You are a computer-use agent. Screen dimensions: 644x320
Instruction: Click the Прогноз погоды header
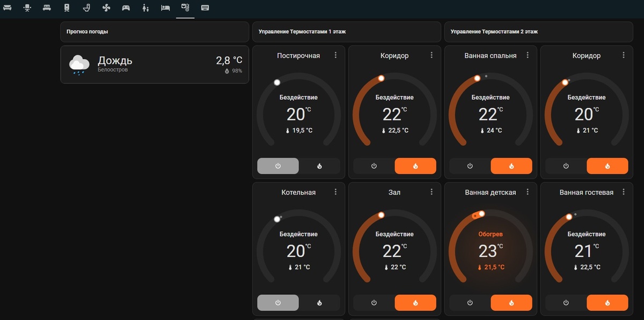[x=87, y=32]
